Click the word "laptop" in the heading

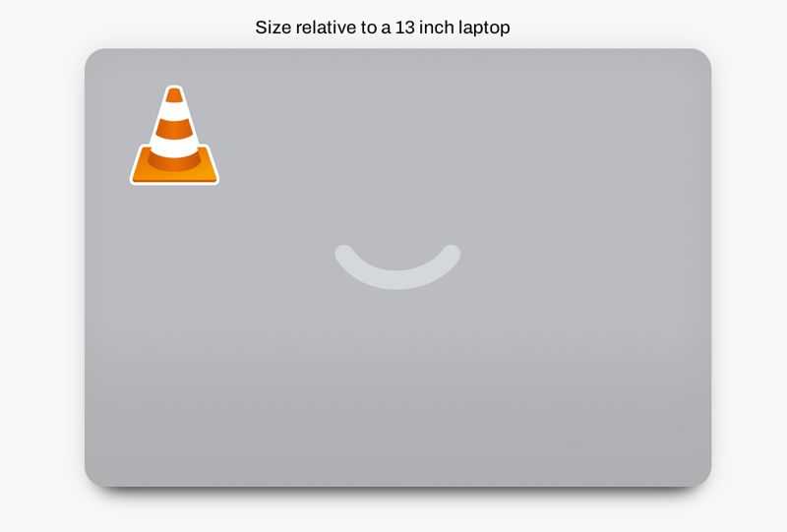(484, 29)
